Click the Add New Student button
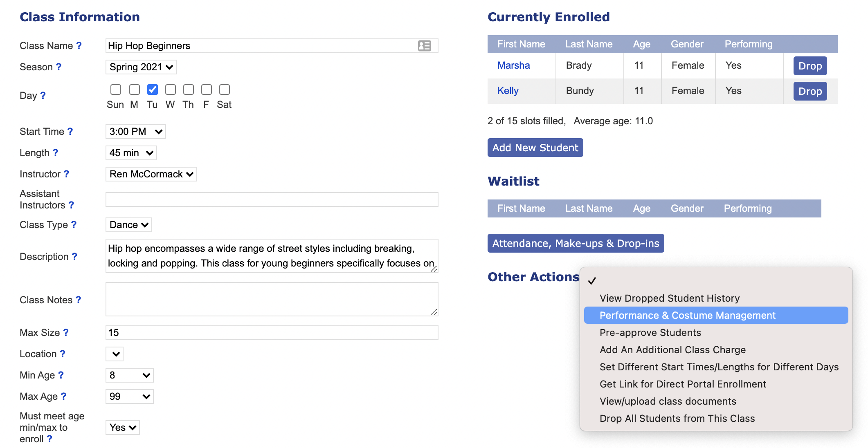The width and height of the screenshot is (868, 448). coord(535,148)
